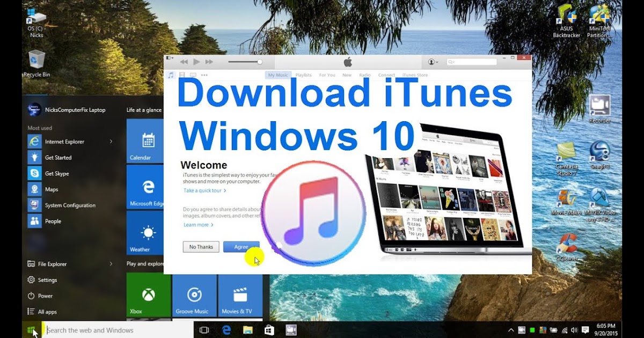Switch to Playlists tab
The height and width of the screenshot is (338, 644).
coord(304,75)
